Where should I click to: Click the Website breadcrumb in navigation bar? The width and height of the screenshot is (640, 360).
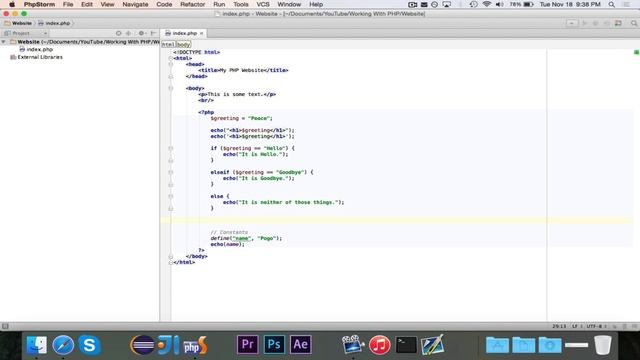click(x=18, y=23)
